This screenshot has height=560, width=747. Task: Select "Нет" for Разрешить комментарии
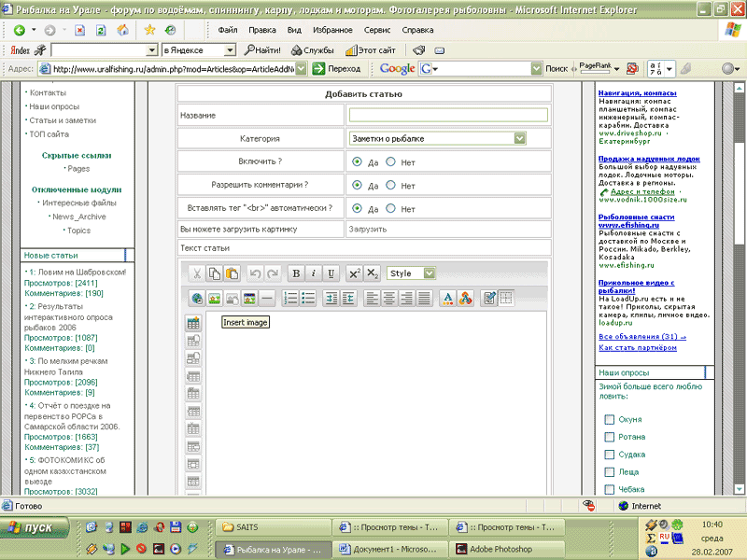391,185
